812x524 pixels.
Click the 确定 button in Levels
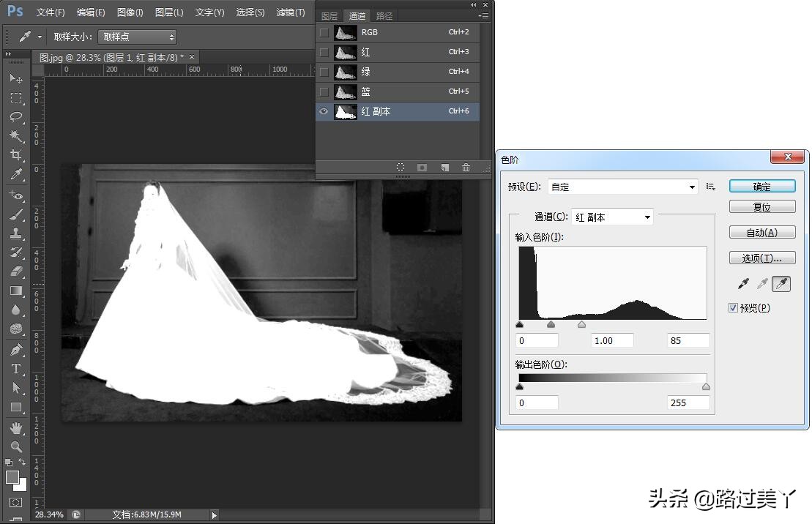(762, 187)
